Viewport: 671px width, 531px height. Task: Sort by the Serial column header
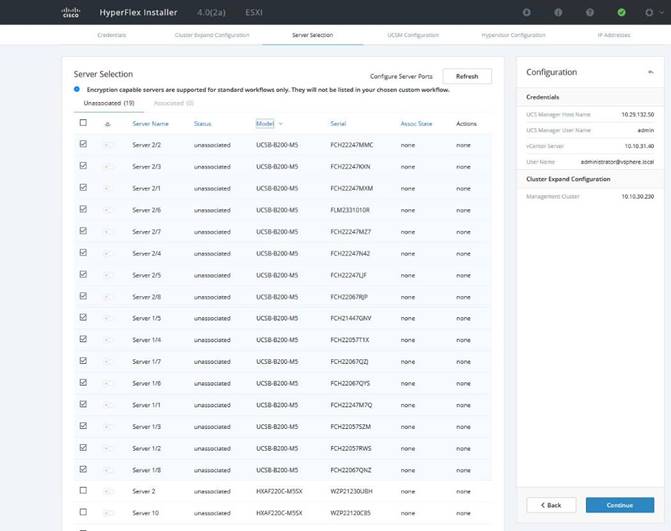click(x=338, y=124)
